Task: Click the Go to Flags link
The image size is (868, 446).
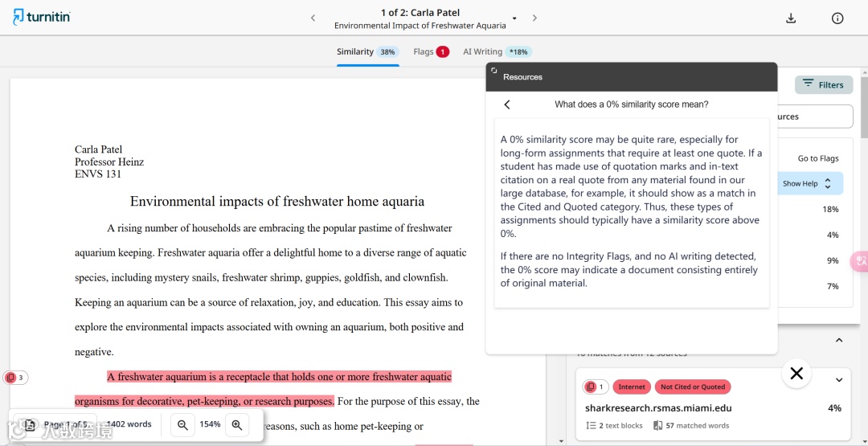Action: pyautogui.click(x=817, y=158)
